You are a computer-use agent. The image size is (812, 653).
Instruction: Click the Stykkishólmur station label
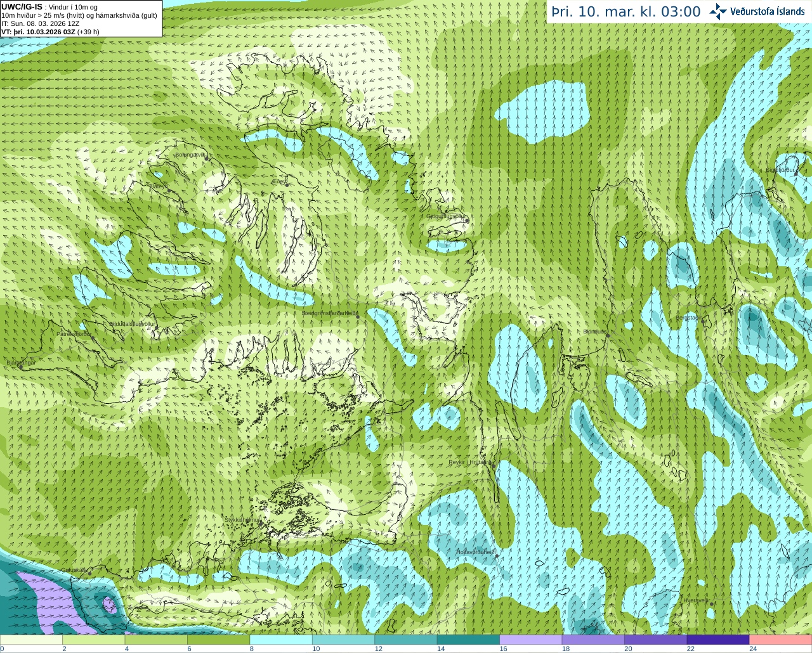[243, 519]
